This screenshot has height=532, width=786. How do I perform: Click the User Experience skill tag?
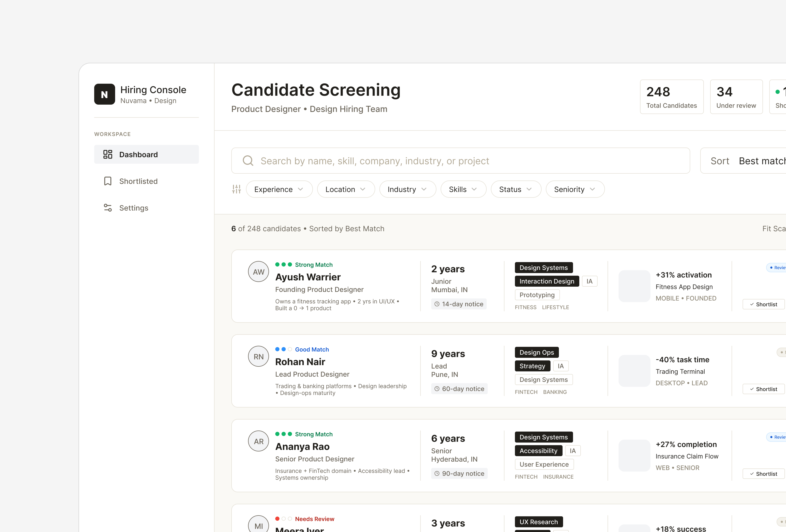(x=544, y=465)
